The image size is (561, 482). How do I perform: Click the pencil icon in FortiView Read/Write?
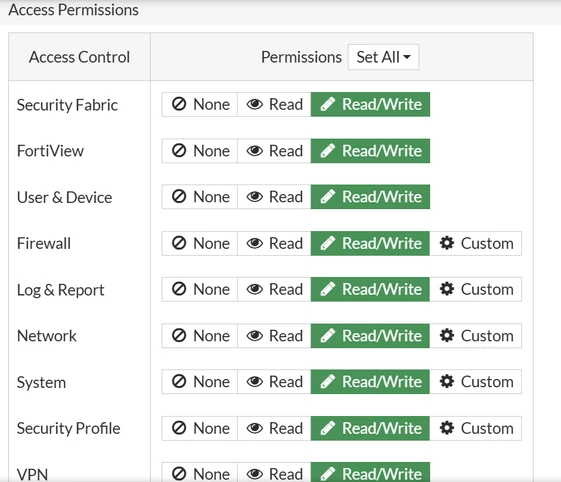(x=328, y=151)
